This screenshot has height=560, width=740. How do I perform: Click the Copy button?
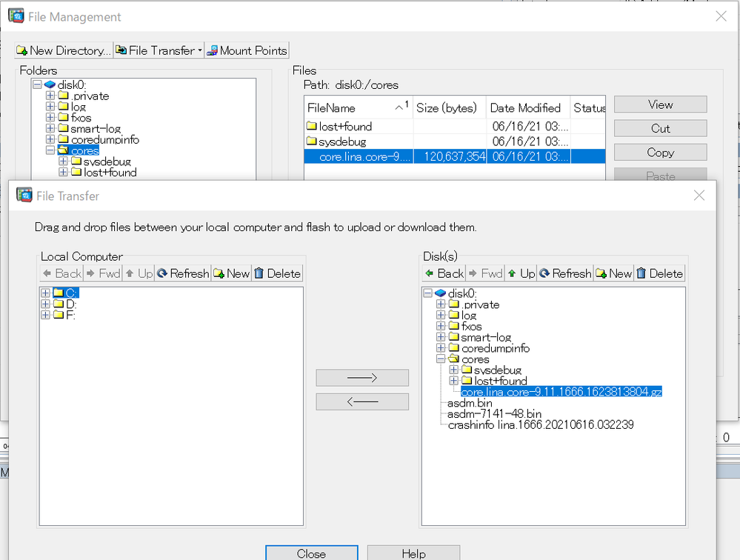660,153
